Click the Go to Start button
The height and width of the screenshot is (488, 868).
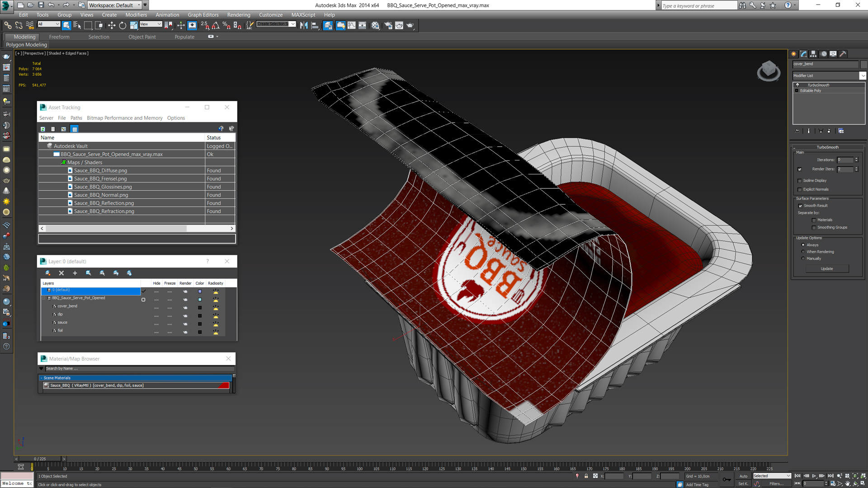pyautogui.click(x=797, y=476)
